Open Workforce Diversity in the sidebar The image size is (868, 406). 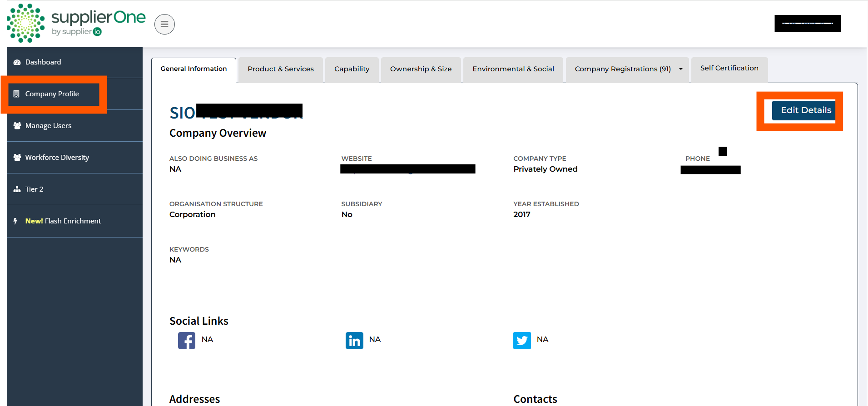coord(57,158)
